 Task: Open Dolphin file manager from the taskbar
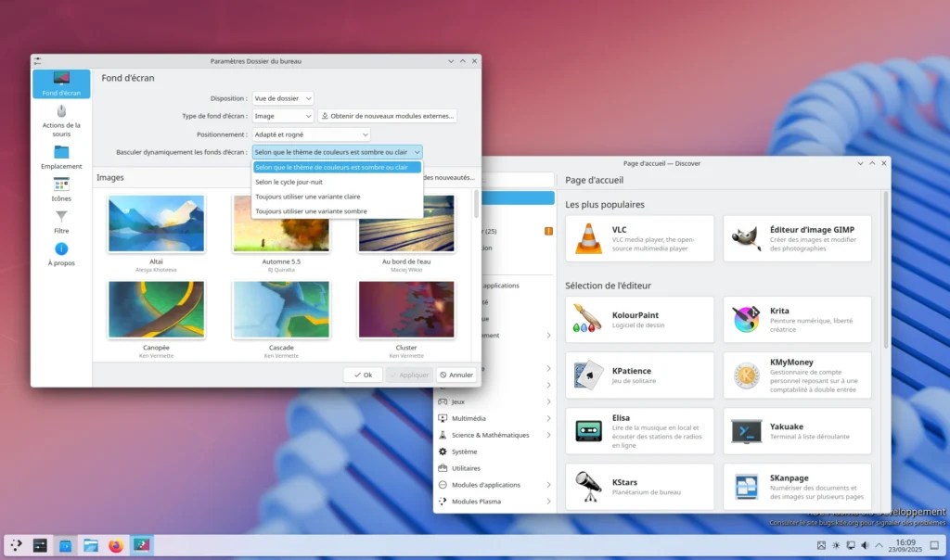coord(91,545)
